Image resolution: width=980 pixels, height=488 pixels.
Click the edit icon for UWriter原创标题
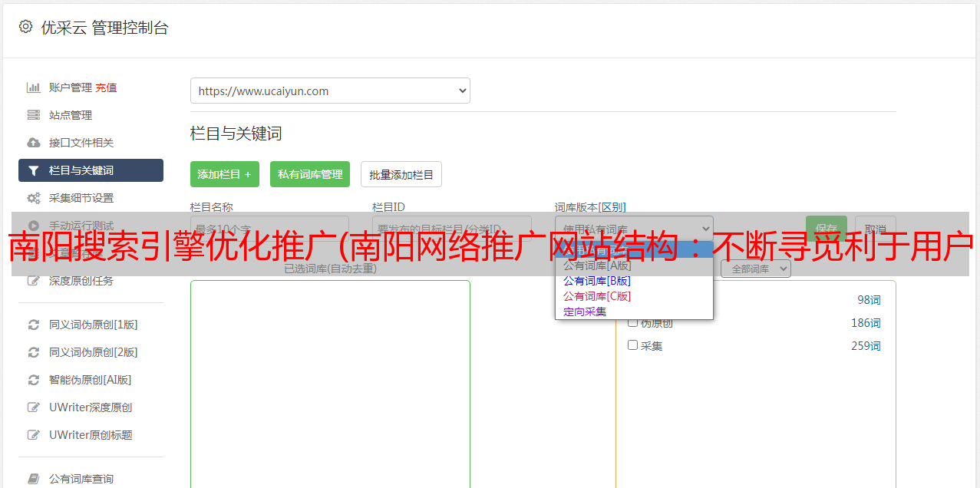tap(33, 435)
